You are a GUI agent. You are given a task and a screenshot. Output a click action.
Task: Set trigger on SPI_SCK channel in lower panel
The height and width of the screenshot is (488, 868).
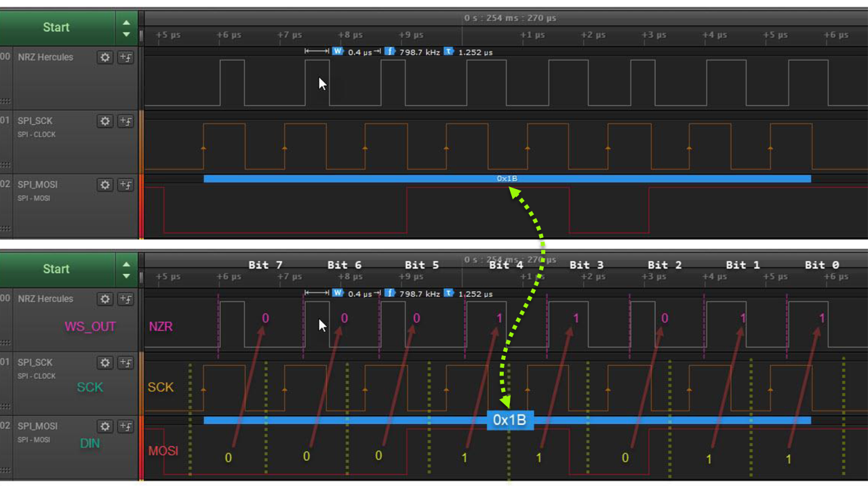125,363
